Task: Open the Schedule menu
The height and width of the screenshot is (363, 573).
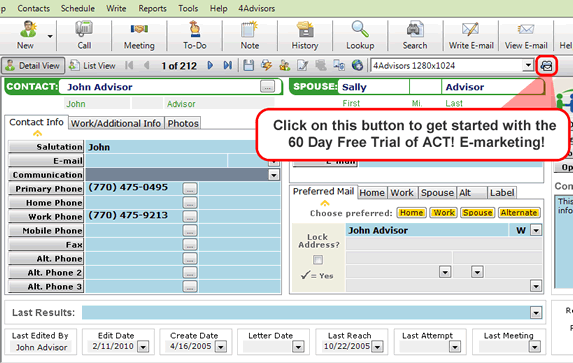Action: pyautogui.click(x=78, y=8)
